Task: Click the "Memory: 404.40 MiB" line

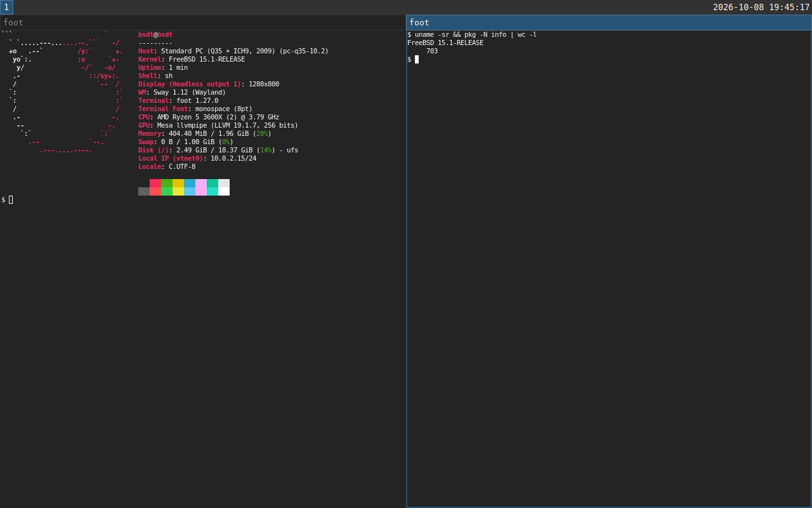Action: (x=205, y=134)
